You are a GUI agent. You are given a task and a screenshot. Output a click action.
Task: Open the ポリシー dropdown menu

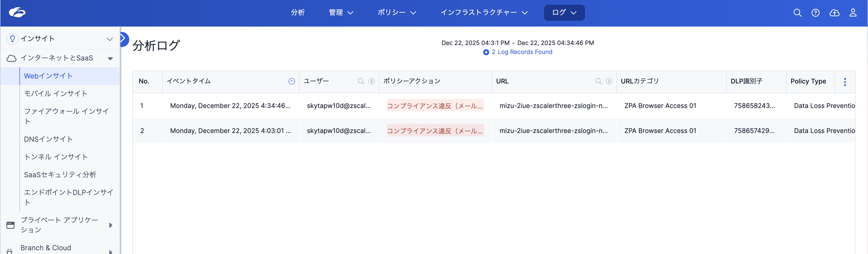click(x=397, y=12)
